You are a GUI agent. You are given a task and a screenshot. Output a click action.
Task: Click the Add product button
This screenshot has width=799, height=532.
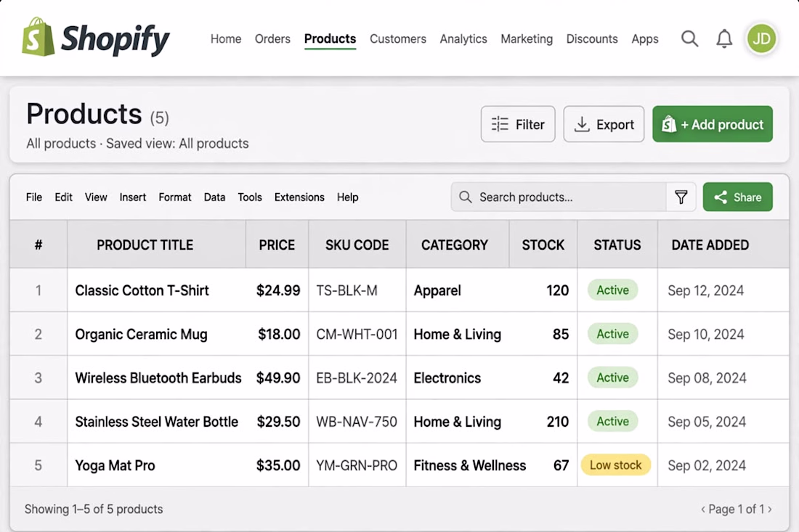click(x=713, y=124)
